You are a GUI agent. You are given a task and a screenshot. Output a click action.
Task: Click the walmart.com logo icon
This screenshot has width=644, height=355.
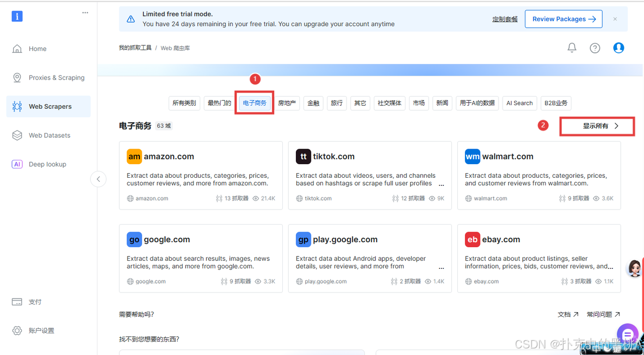pos(472,157)
